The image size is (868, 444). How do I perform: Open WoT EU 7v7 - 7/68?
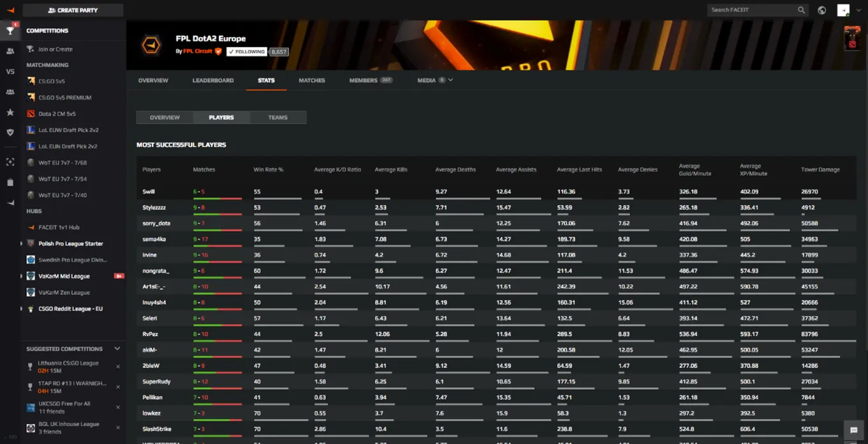[x=63, y=162]
